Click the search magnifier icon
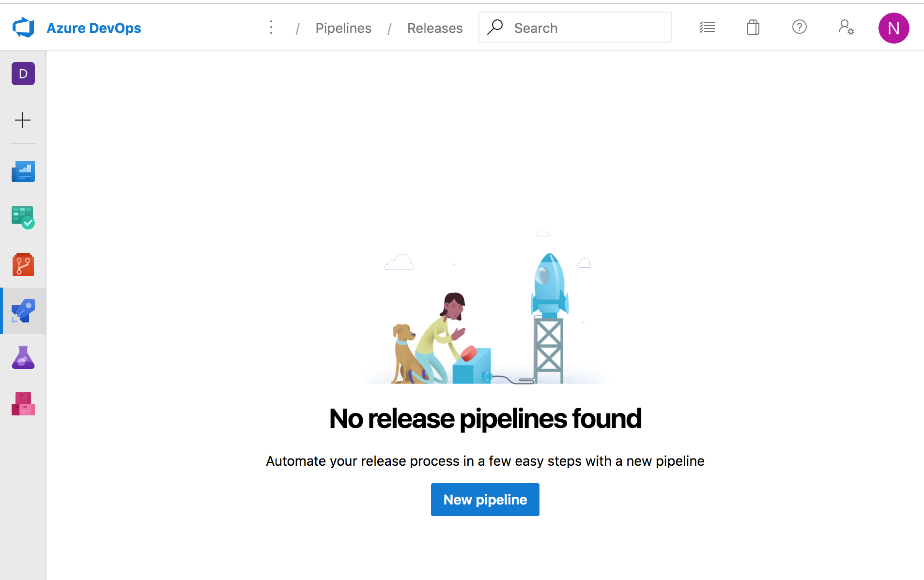Image resolution: width=924 pixels, height=580 pixels. (495, 27)
